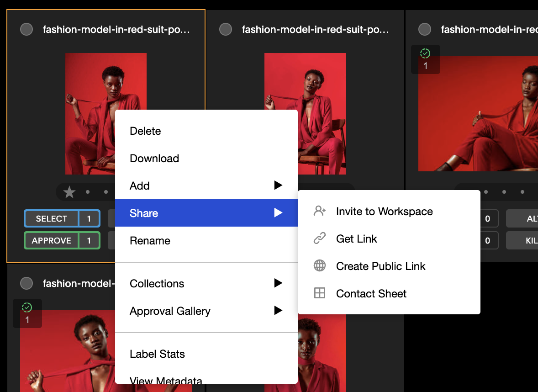Expand the Collections submenu arrow
Viewport: 538px width, 392px height.
(278, 283)
